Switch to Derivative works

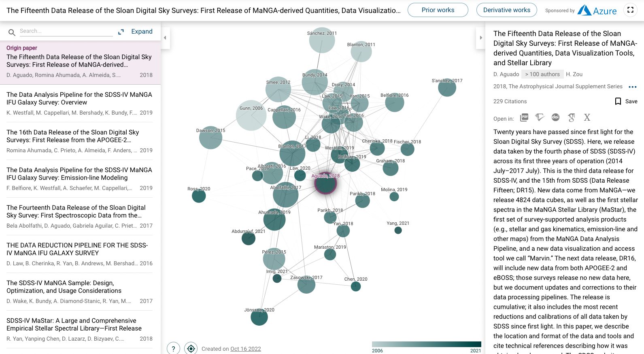[x=506, y=10]
